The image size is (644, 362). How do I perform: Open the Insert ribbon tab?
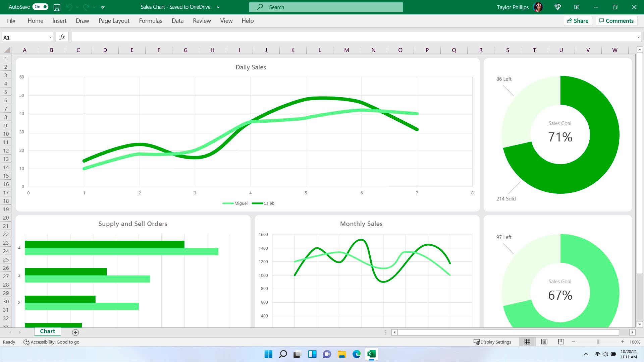click(60, 21)
